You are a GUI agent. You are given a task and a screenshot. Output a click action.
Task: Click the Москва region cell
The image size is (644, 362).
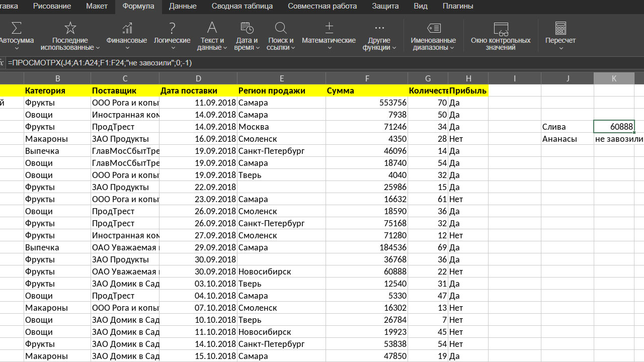coord(281,127)
